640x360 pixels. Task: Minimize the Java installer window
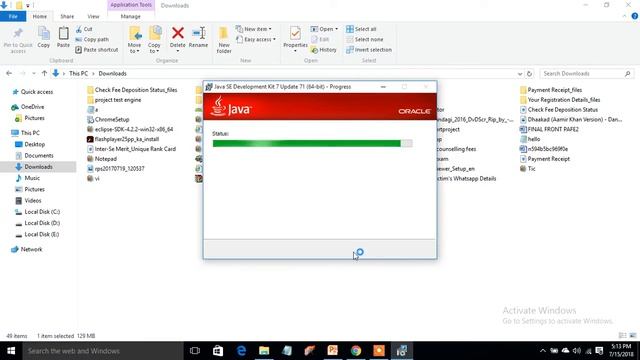[383, 87]
